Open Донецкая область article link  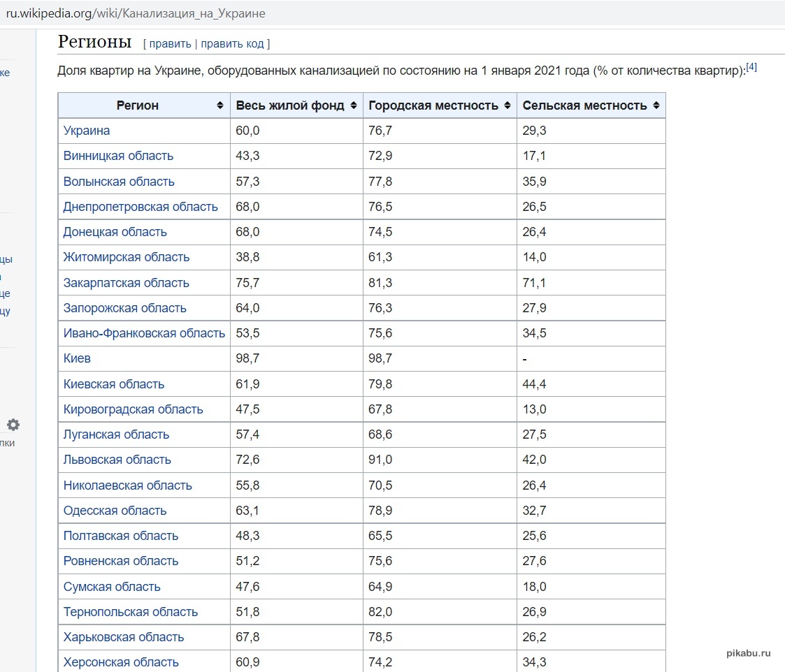tap(115, 232)
